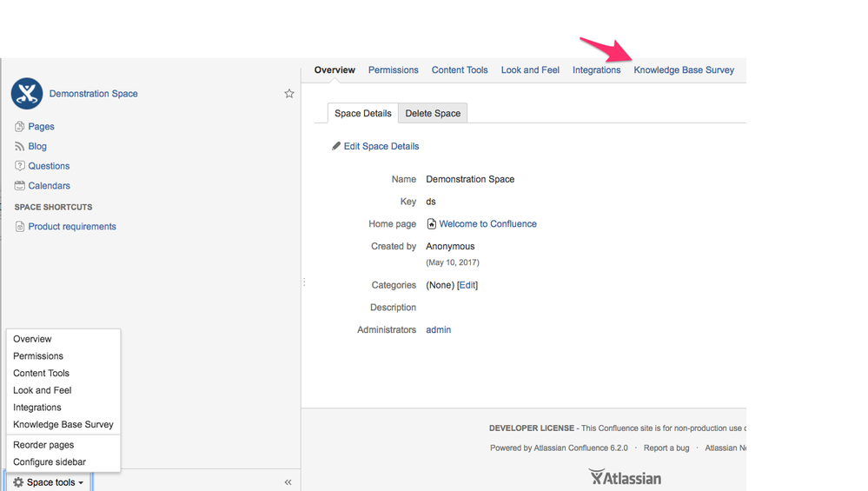Click the home page icon by Welcome to Confluence

coord(431,223)
